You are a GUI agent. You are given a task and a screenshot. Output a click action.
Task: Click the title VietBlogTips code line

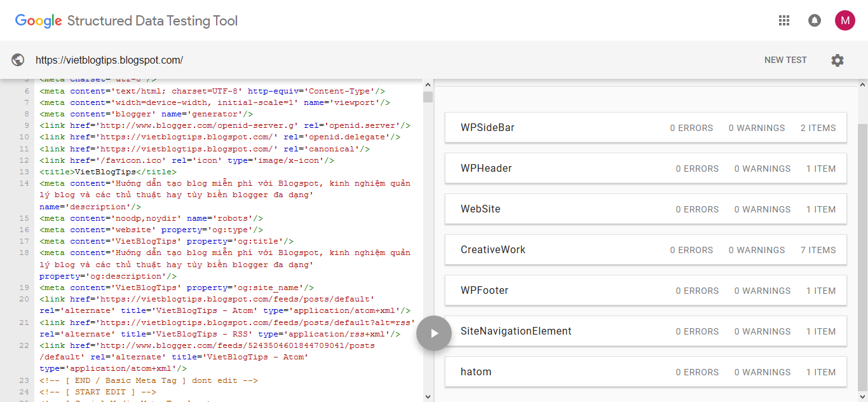[x=108, y=172]
